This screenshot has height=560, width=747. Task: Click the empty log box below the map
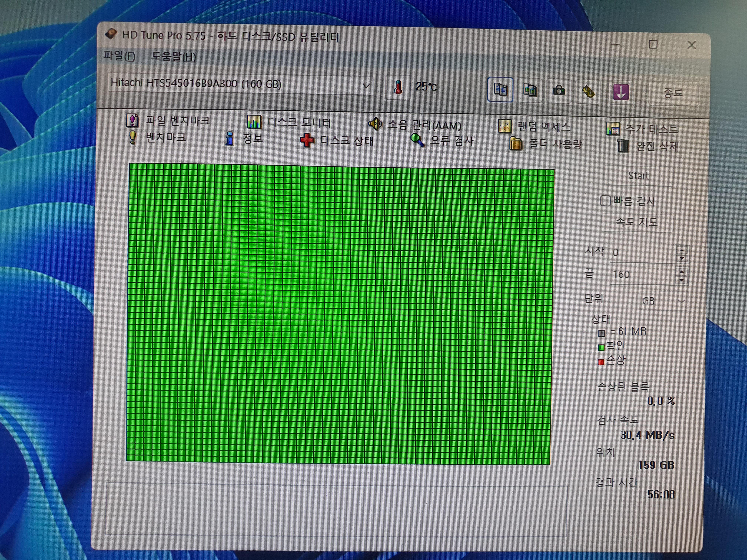tap(336, 510)
